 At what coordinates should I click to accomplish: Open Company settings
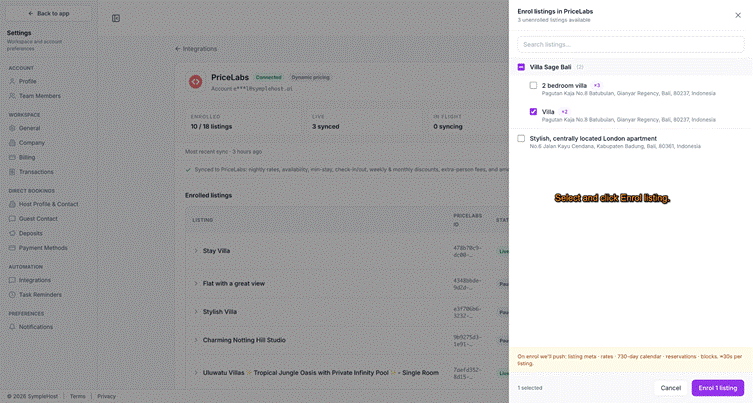point(31,143)
